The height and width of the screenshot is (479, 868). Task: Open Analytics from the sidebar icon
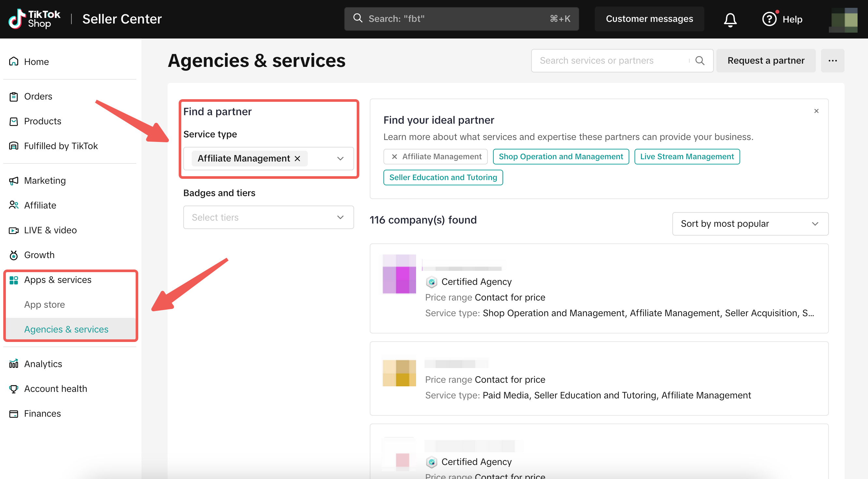pos(13,364)
